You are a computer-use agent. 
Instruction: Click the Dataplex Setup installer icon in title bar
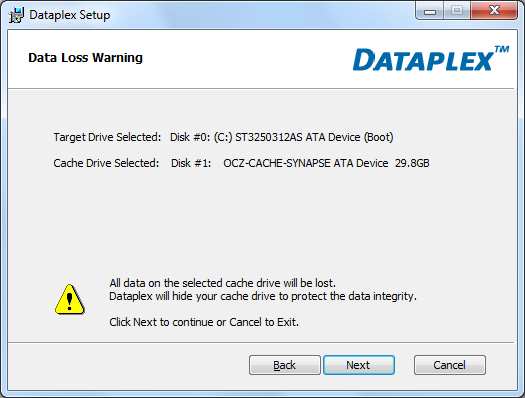coord(17,15)
